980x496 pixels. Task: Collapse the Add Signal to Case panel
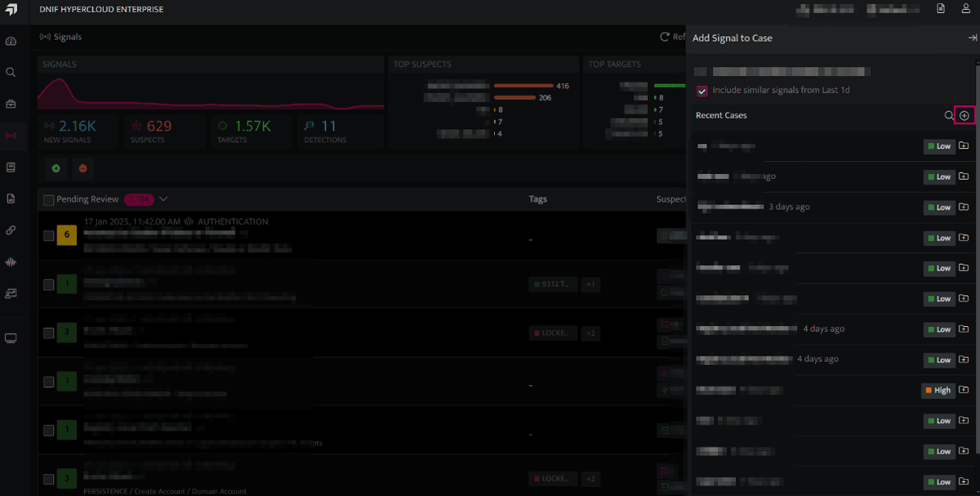pos(973,38)
